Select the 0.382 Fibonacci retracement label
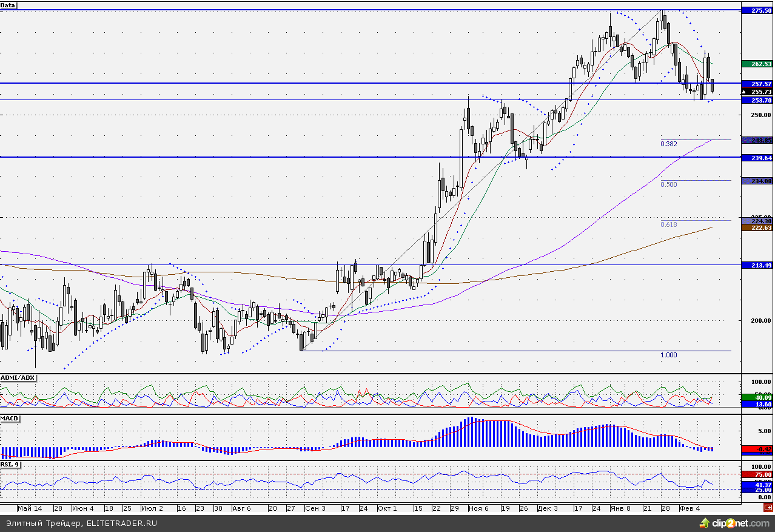 click(x=668, y=144)
